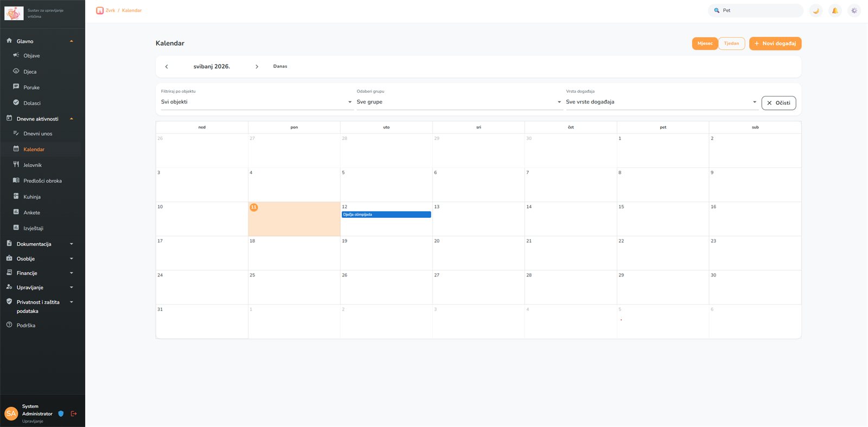Switch calendar to Mjesec view

click(705, 43)
